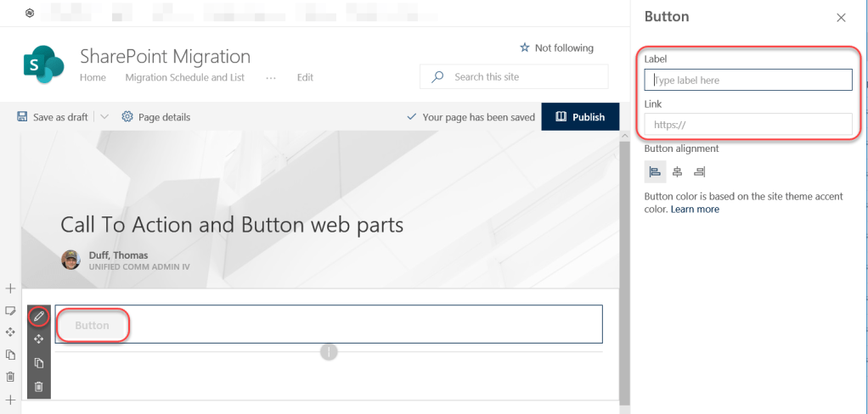Viewport: 868px width, 414px height.
Task: Click the Label text field
Action: click(x=748, y=80)
